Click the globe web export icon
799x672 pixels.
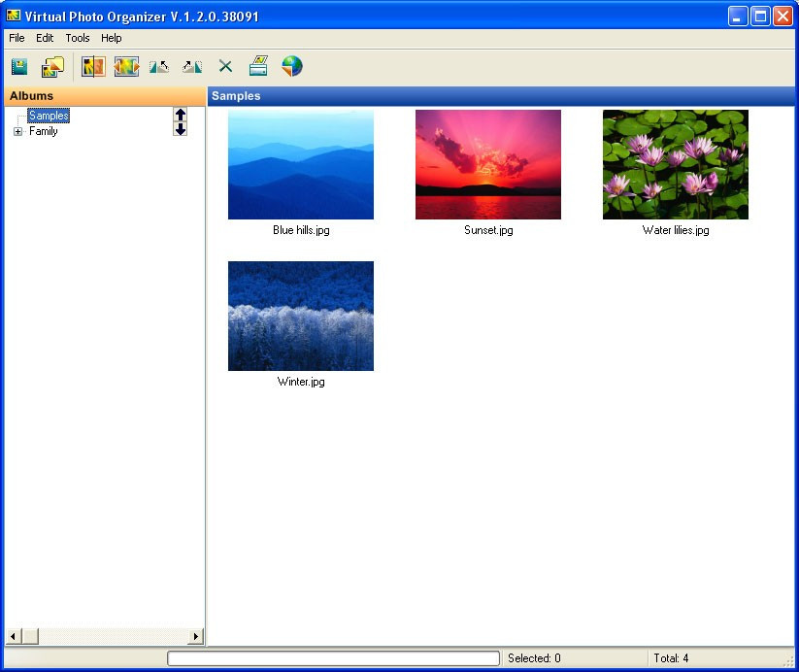pos(292,66)
